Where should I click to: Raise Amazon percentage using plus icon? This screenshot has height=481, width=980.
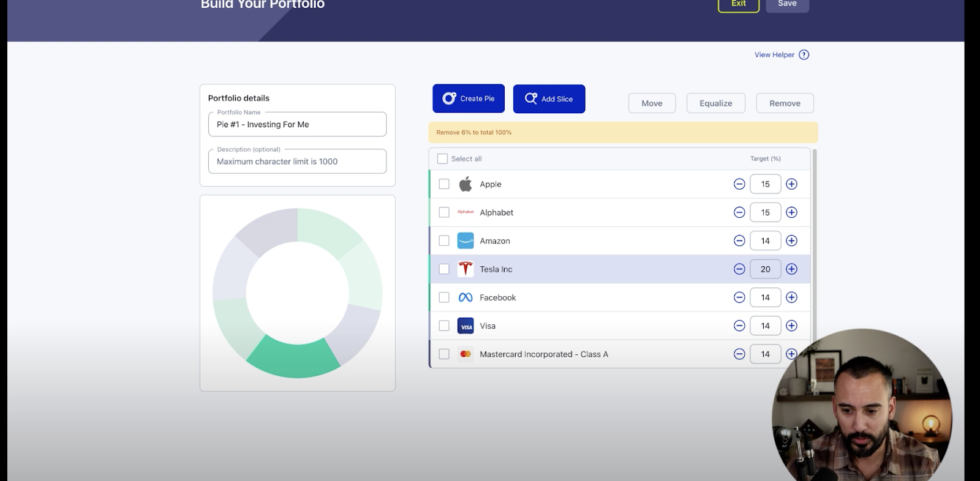coord(791,240)
